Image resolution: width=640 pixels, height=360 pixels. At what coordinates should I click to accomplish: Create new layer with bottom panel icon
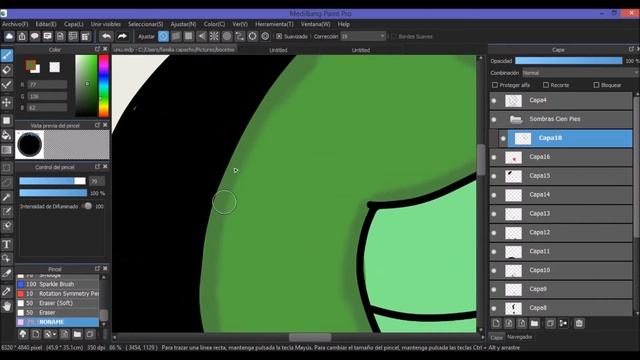[x=496, y=324]
